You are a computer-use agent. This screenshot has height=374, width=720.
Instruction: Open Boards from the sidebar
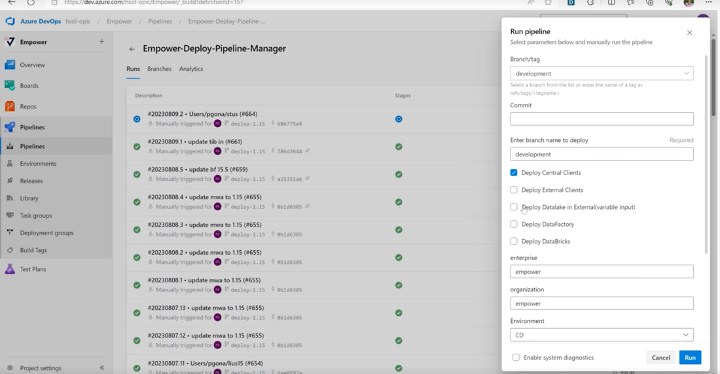29,85
